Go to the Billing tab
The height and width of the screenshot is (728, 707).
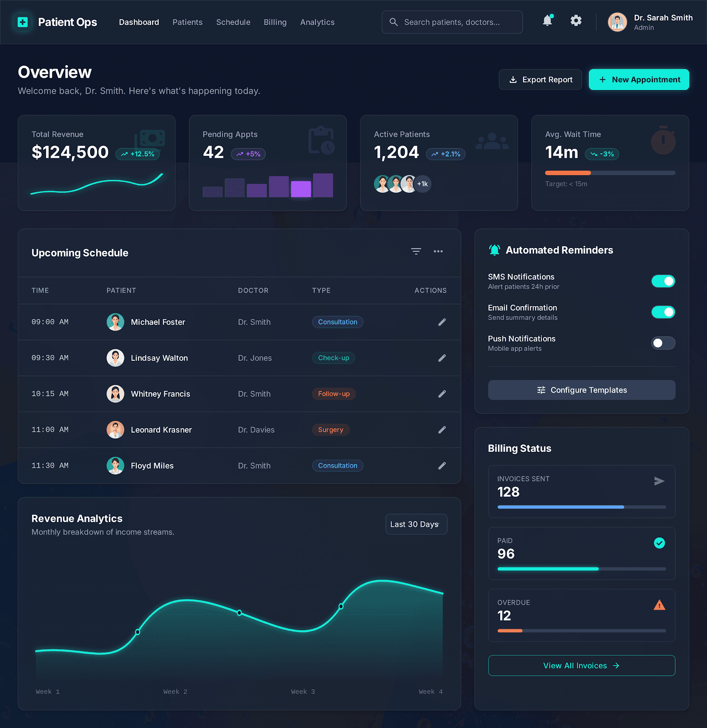pyautogui.click(x=275, y=22)
